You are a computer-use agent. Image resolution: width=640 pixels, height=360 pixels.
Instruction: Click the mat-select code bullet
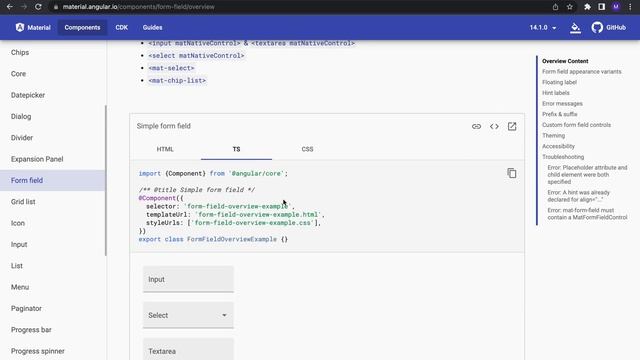point(171,68)
